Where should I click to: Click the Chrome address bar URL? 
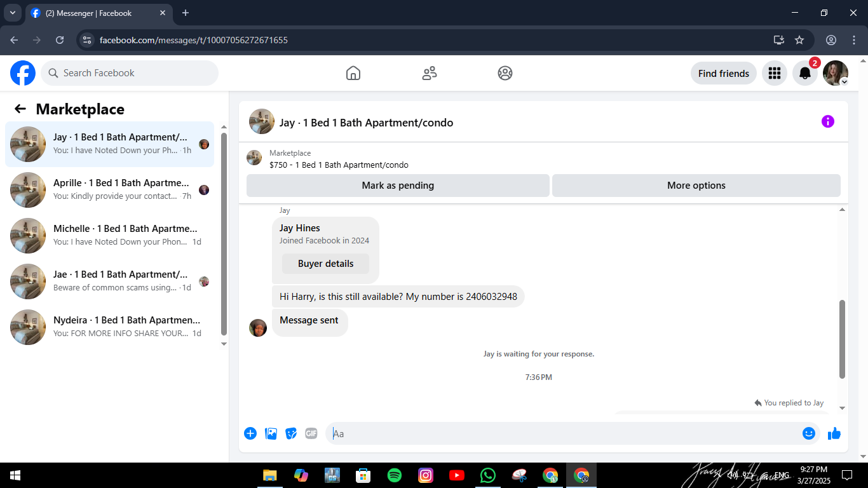click(194, 40)
